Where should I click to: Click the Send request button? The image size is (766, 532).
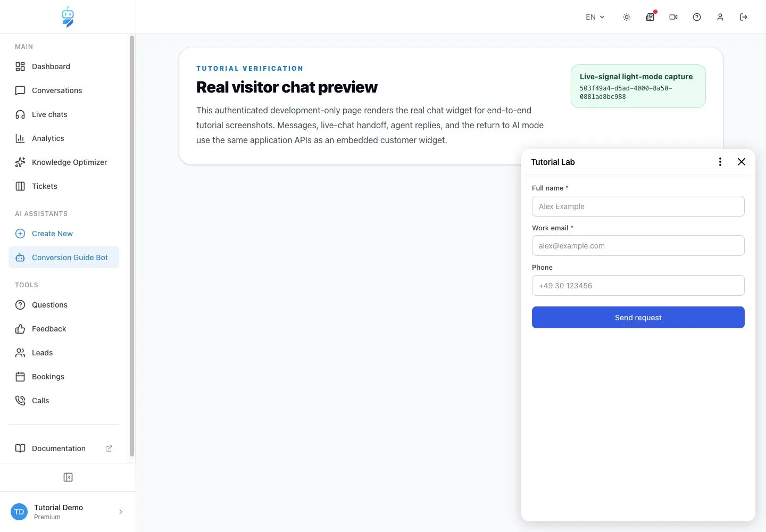click(638, 318)
